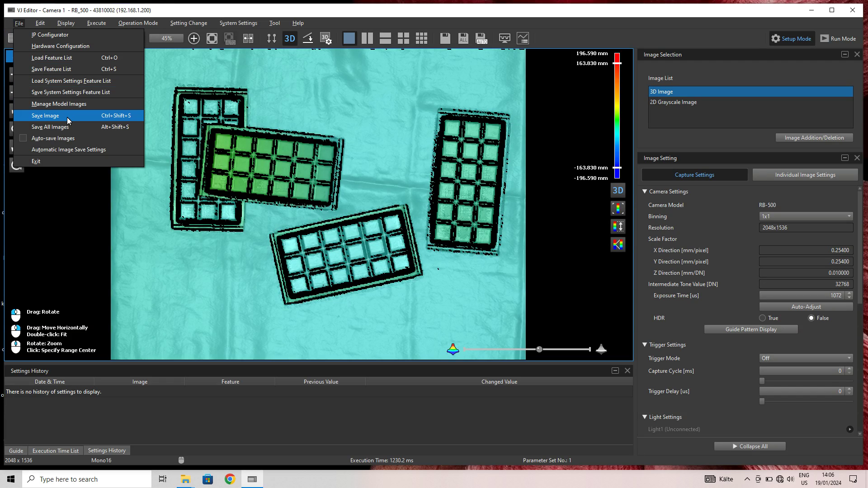This screenshot has height=488, width=868.
Task: Click the fit-to-window icon
Action: pos(212,38)
